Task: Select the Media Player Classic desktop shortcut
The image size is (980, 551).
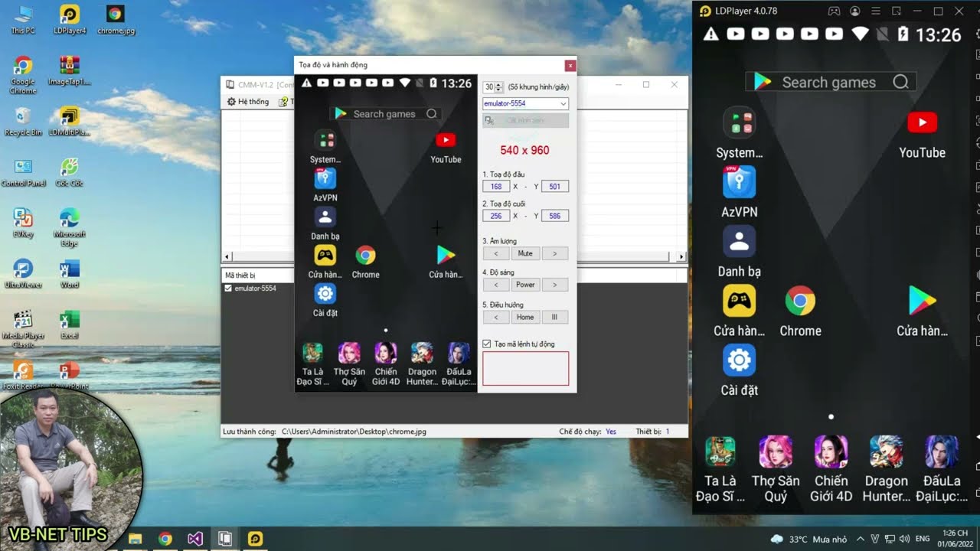Action: [23, 329]
